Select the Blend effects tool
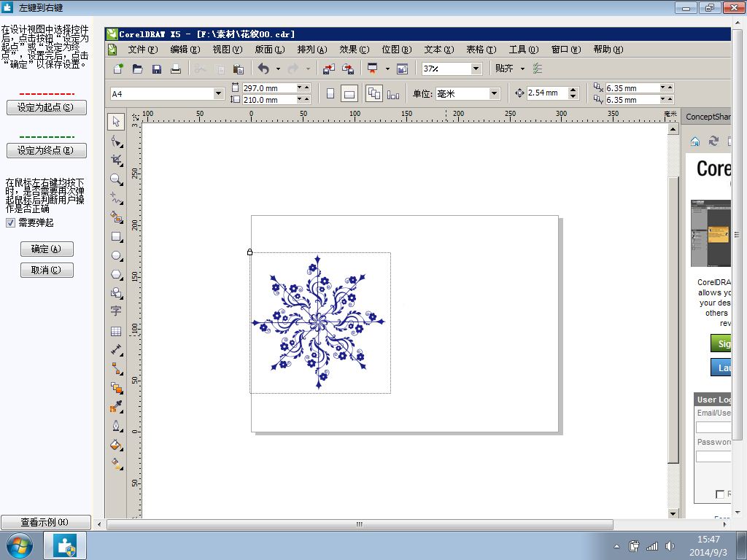 click(x=116, y=388)
